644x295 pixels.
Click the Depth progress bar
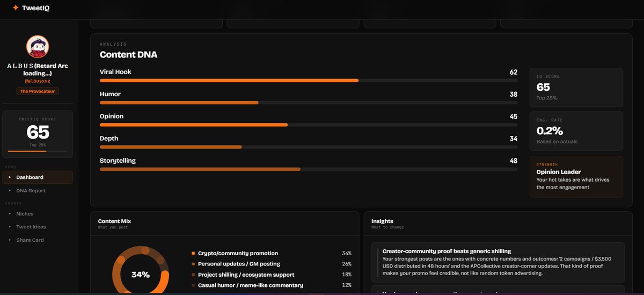coord(309,147)
